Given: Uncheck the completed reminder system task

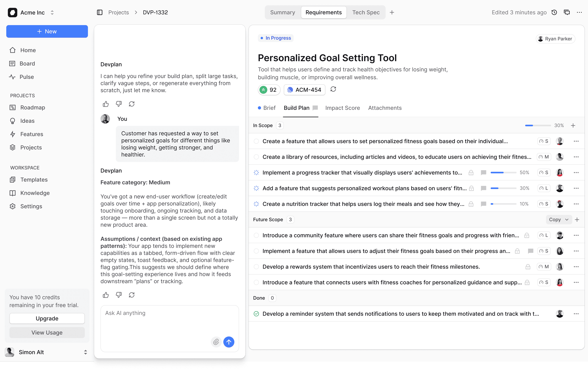Looking at the screenshot, I should pyautogui.click(x=256, y=314).
